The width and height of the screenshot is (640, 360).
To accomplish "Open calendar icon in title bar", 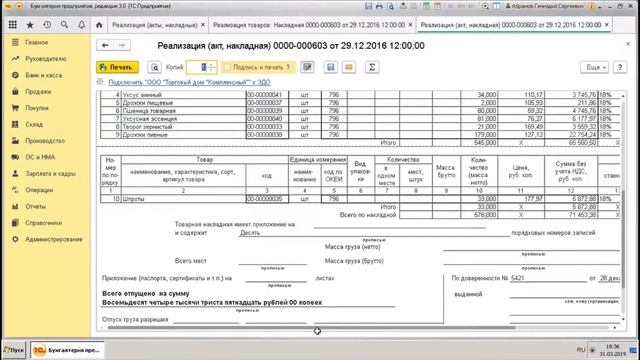I will click(437, 6).
